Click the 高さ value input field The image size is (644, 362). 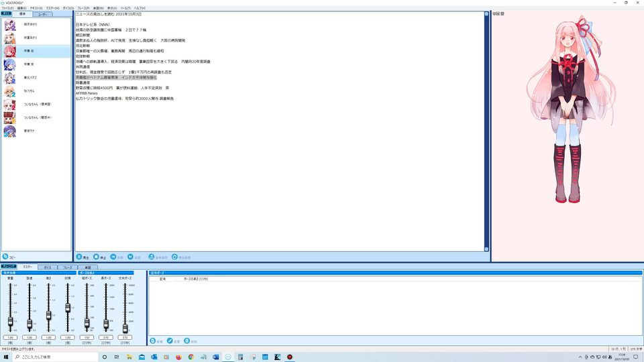48,337
